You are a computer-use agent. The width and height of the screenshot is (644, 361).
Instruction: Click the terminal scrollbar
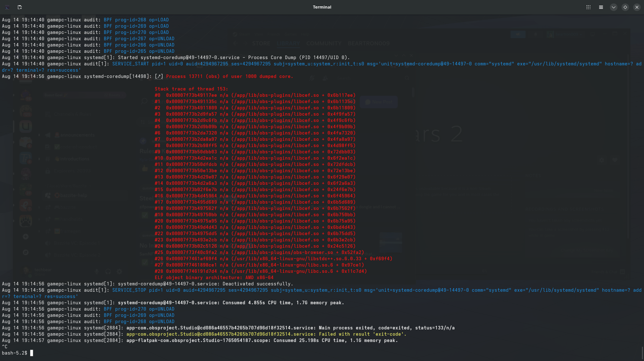(x=642, y=353)
